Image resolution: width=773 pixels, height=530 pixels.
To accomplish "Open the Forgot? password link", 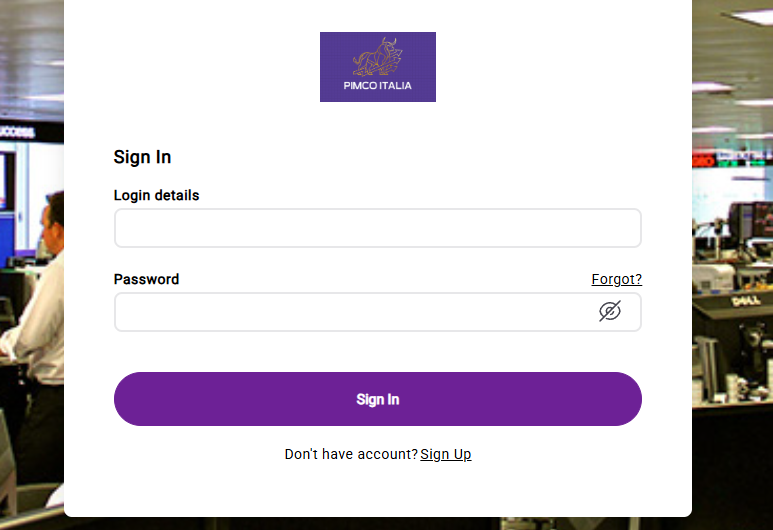I will coord(616,279).
